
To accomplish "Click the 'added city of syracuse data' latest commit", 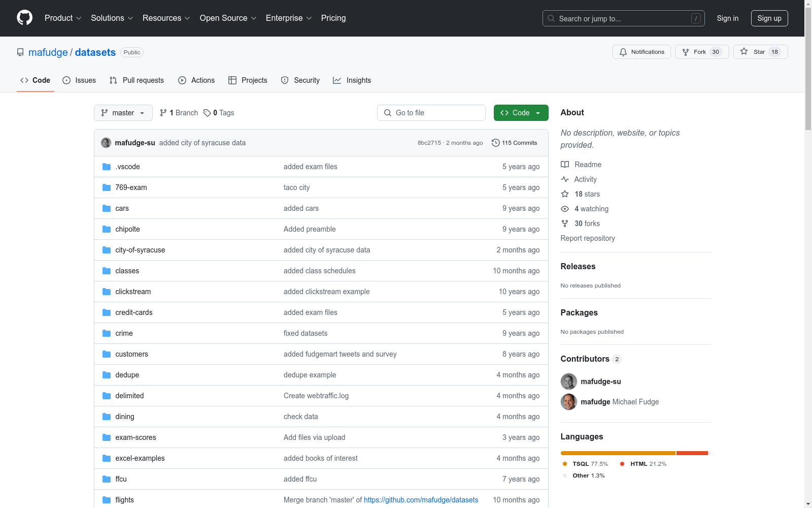I will click(202, 143).
